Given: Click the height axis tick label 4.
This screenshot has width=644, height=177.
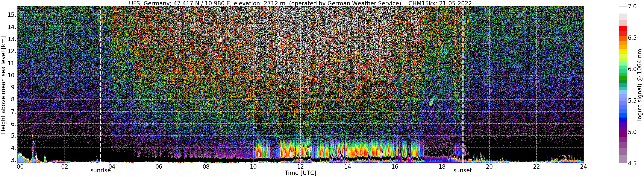Looking at the screenshot, I should pyautogui.click(x=14, y=148).
